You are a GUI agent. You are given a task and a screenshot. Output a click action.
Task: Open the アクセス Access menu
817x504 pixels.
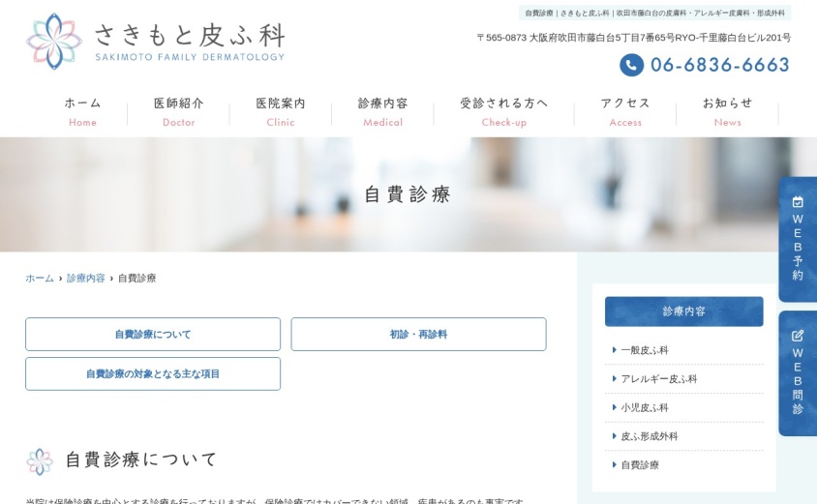click(x=625, y=112)
